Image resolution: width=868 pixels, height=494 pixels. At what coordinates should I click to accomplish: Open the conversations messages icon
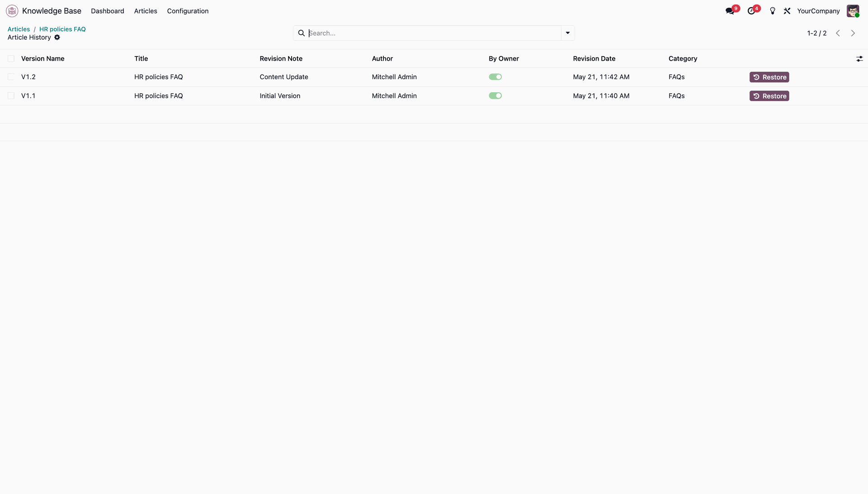[730, 11]
